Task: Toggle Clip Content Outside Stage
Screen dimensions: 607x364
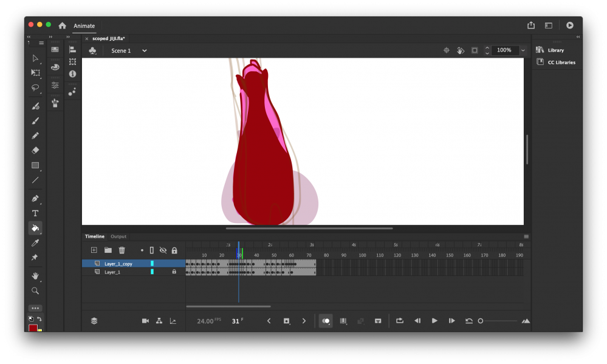Action: [x=475, y=50]
